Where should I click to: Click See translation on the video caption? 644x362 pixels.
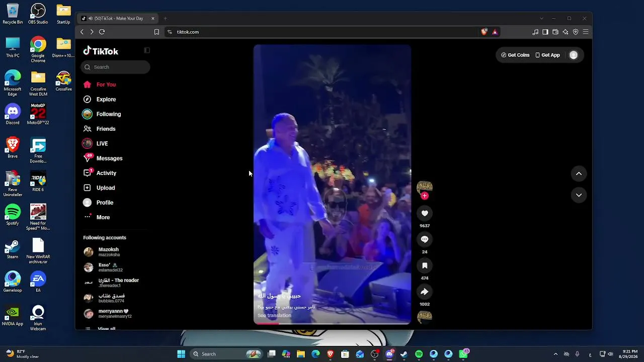pyautogui.click(x=274, y=315)
